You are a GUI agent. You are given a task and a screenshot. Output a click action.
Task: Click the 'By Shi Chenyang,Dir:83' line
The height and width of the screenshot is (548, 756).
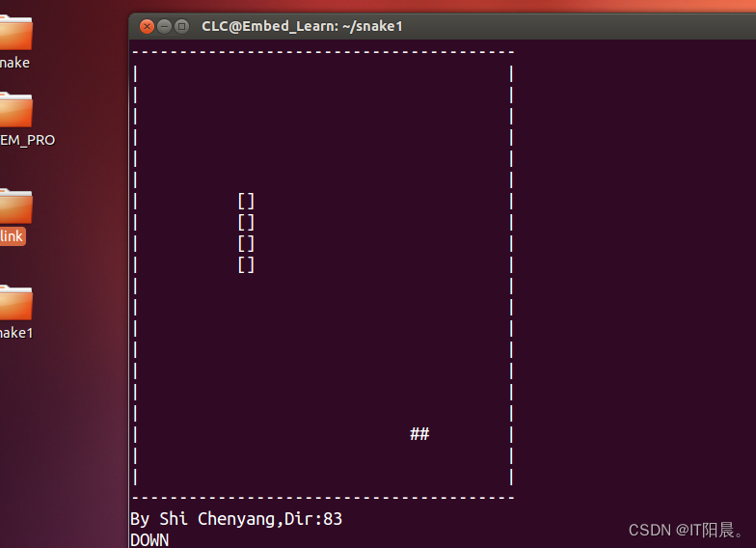236,519
